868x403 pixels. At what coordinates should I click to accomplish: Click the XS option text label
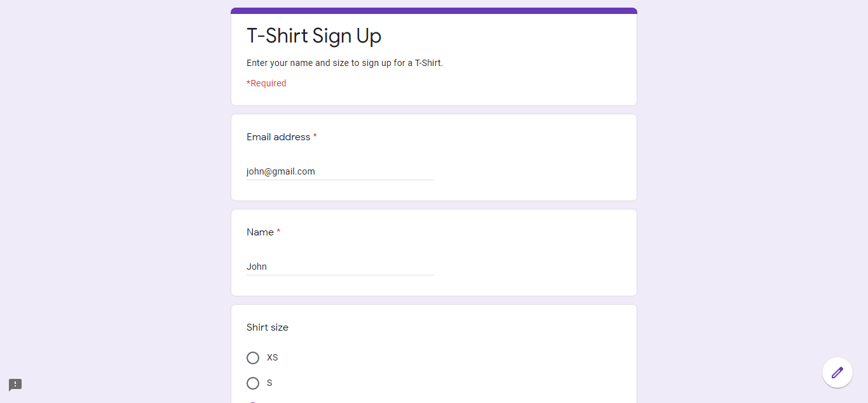pos(273,357)
